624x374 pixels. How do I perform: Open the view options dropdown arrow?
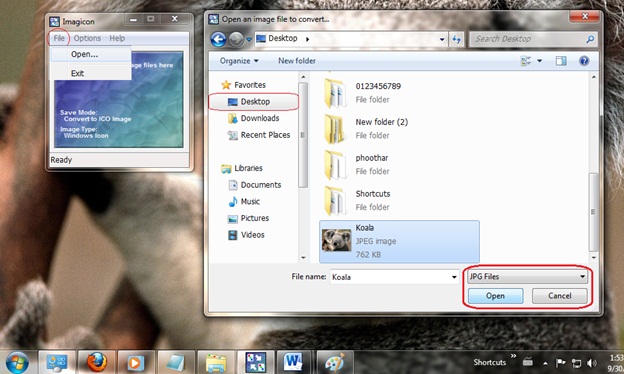pyautogui.click(x=540, y=61)
